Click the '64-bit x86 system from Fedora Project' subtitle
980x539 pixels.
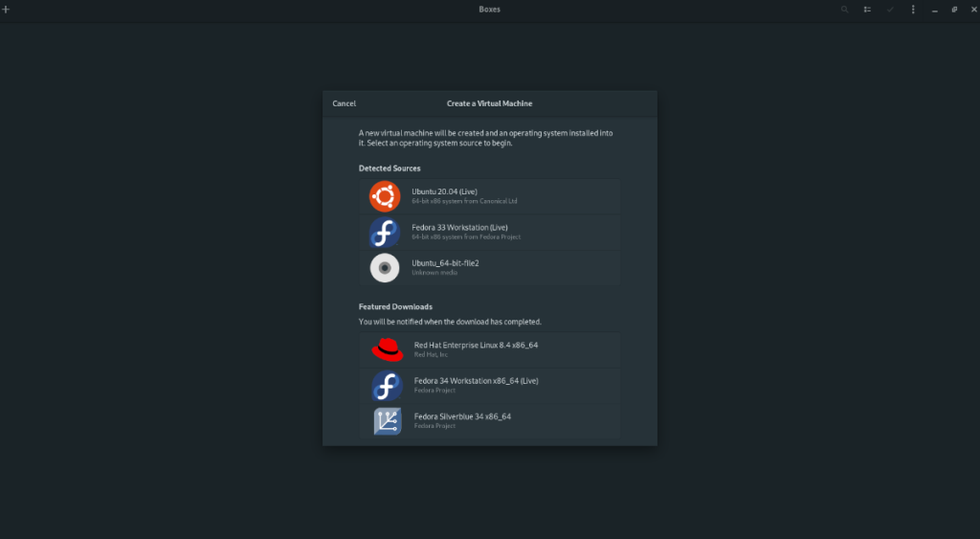point(466,237)
